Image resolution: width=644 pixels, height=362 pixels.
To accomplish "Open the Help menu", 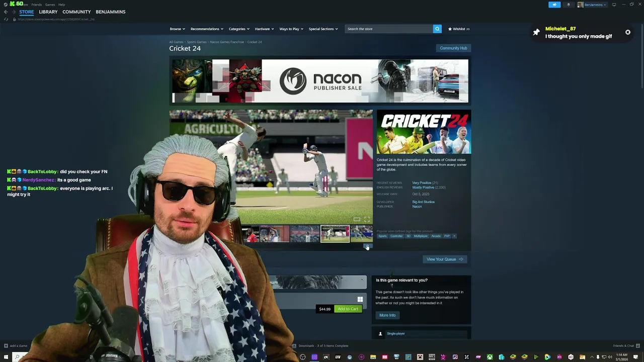I will [x=61, y=5].
